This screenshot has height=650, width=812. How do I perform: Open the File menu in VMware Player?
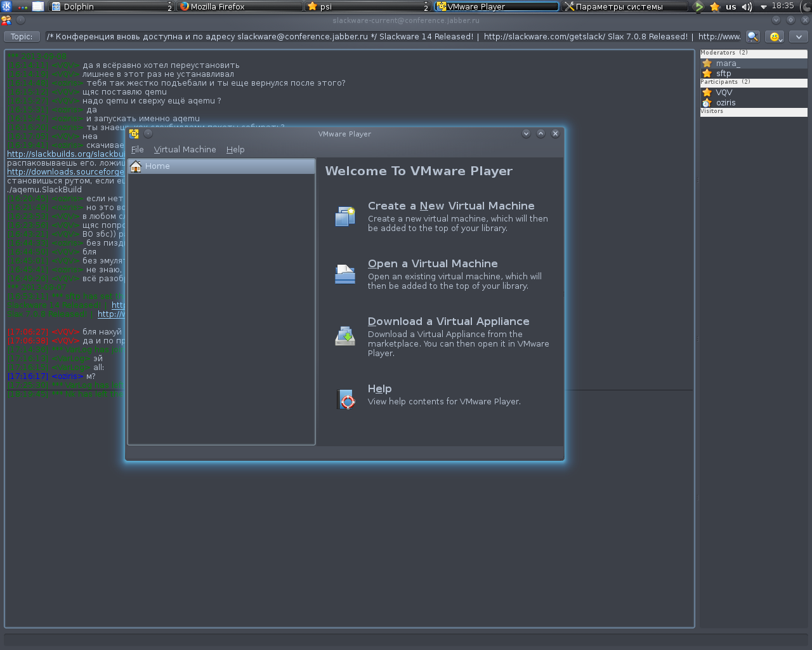pyautogui.click(x=138, y=150)
